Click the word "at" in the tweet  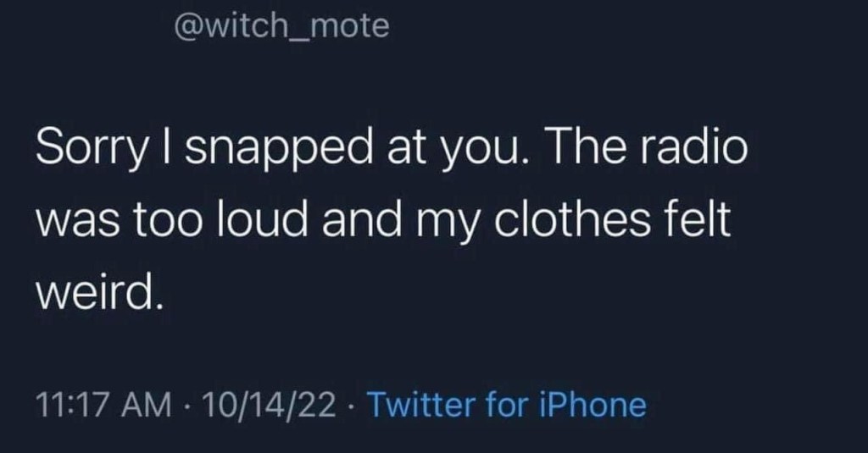coord(406,149)
